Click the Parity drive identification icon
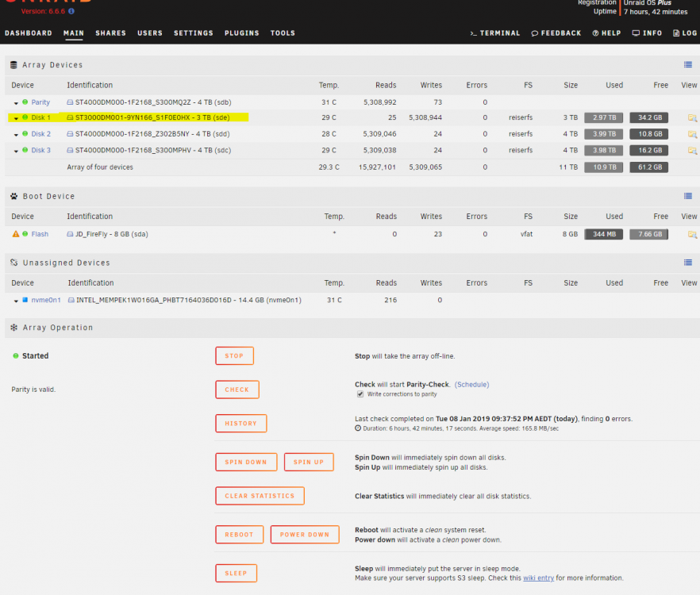This screenshot has width=700, height=595. pyautogui.click(x=70, y=102)
